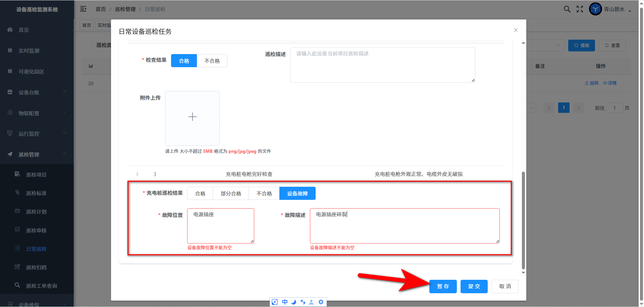Close the 日常设备巡检任务 dialog with X
Viewport: 644px width, 307px height.
[x=516, y=30]
